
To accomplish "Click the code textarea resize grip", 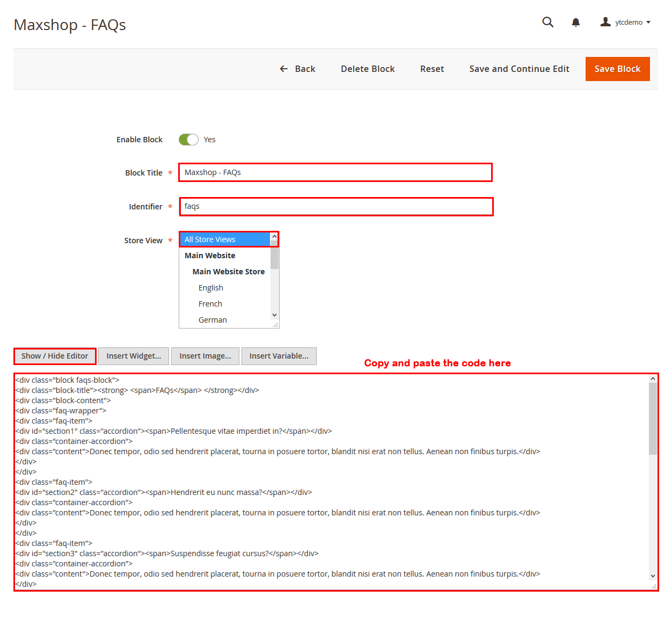I will [654, 586].
